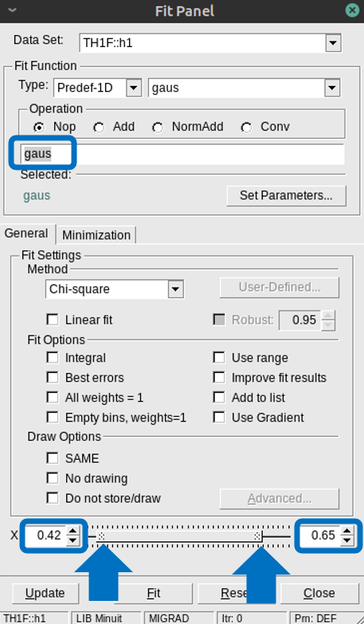Increase the X minimum value with up arrow
364x624 pixels.
point(72,531)
